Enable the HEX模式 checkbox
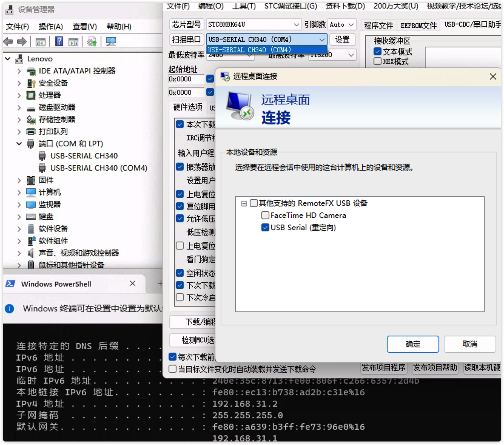This screenshot has width=504, height=445. (x=378, y=61)
